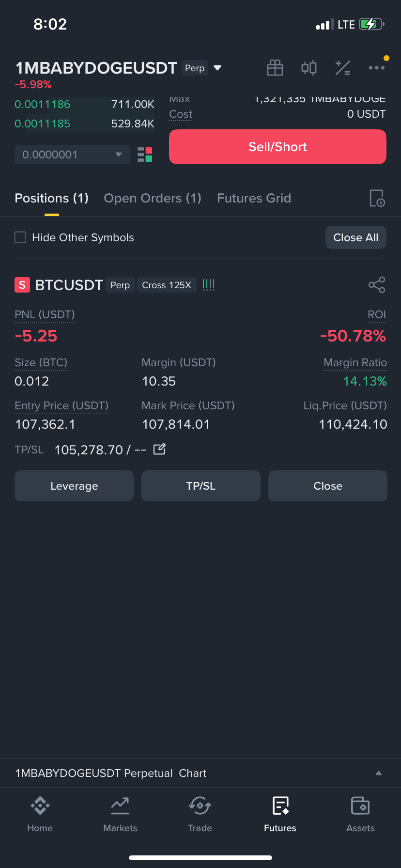Open Assets in the bottom navigation
Screen dimensions: 401x868
pos(360,814)
